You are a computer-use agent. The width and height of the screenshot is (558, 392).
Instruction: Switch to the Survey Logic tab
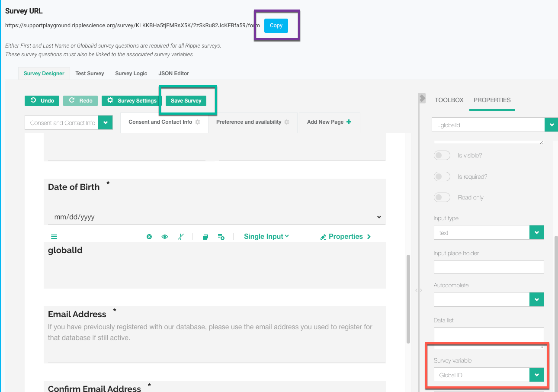point(131,74)
